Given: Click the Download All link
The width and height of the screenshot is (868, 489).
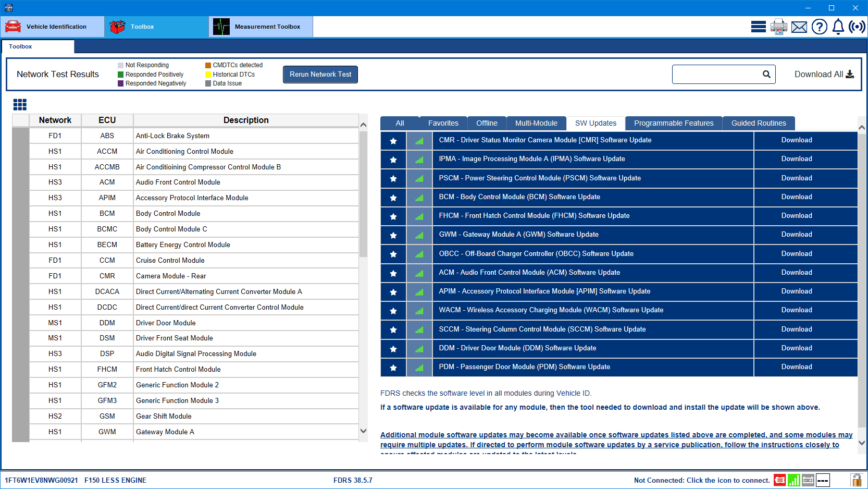Looking at the screenshot, I should pyautogui.click(x=824, y=74).
